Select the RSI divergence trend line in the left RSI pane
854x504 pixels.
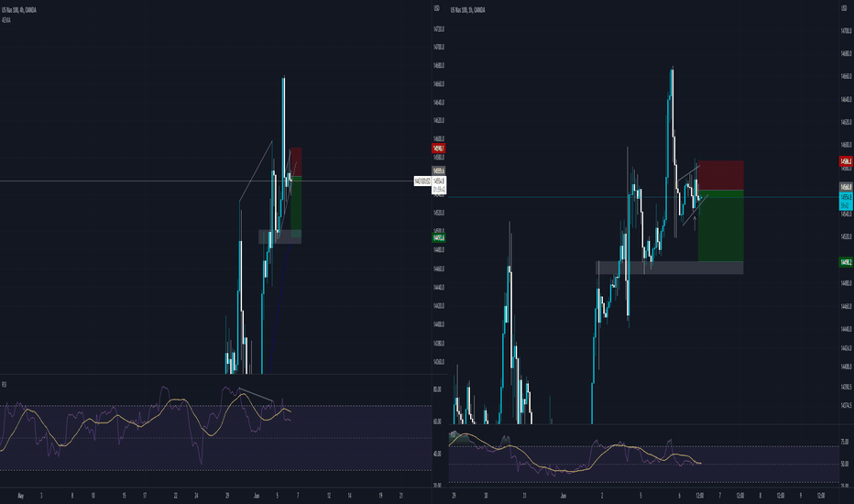256,395
